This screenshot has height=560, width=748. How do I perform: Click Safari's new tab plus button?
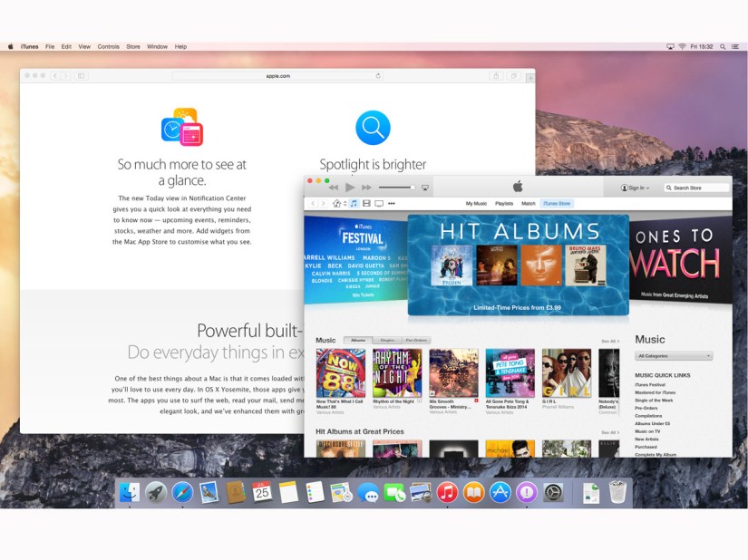click(x=530, y=78)
